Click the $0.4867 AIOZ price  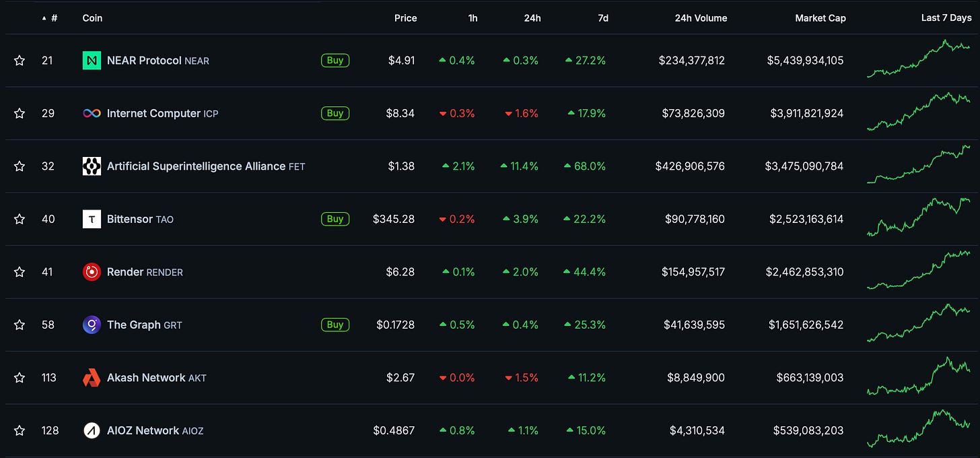(x=394, y=430)
